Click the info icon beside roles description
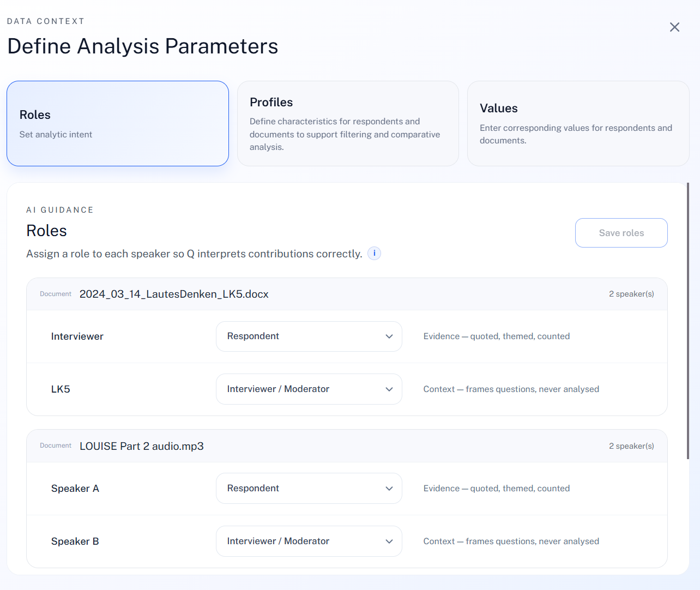Image resolution: width=700 pixels, height=590 pixels. point(374,254)
